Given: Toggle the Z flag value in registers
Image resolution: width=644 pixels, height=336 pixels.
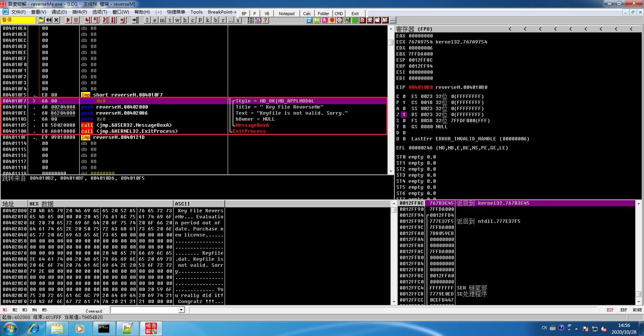Looking at the screenshot, I should pyautogui.click(x=404, y=115).
